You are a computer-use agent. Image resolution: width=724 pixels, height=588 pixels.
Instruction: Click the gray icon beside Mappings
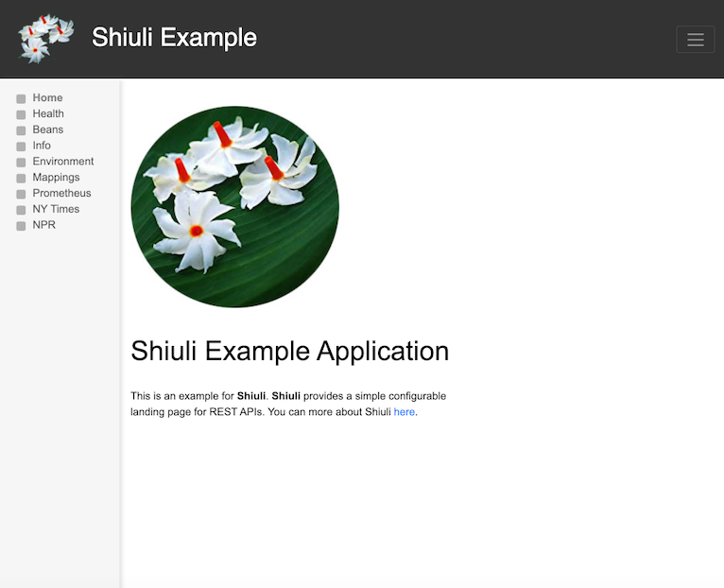[21, 179]
